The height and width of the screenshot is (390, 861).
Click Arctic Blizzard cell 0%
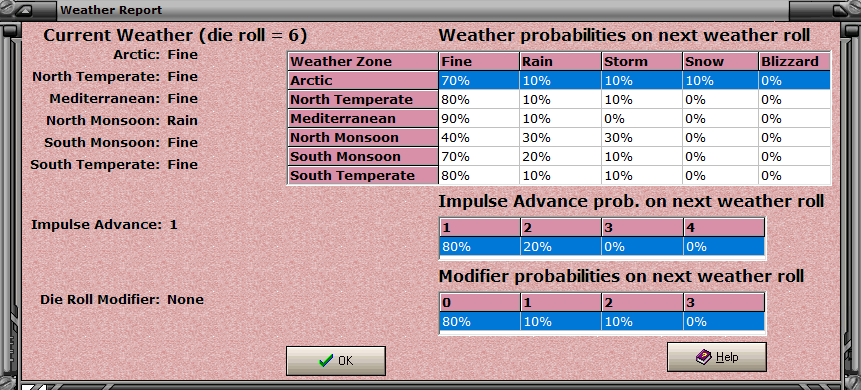coord(795,81)
